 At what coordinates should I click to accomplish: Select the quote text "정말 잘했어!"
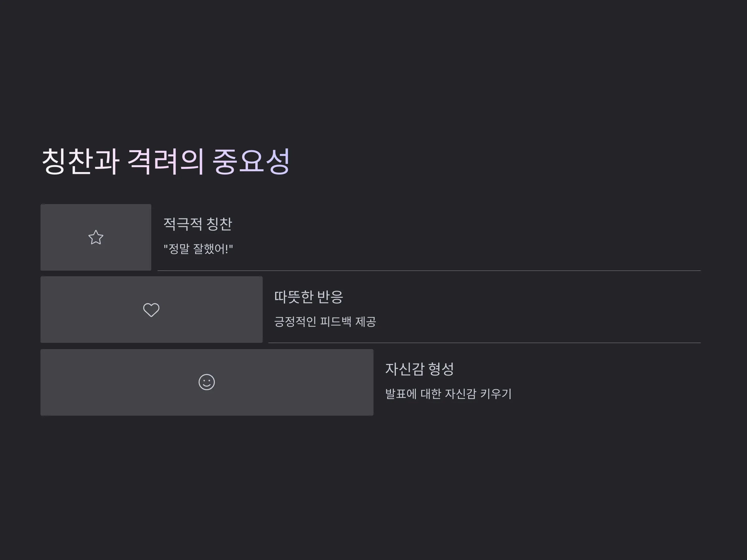coord(198,249)
